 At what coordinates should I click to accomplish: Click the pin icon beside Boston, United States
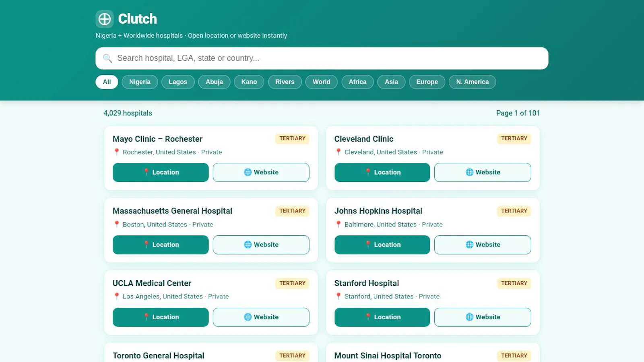(117, 224)
